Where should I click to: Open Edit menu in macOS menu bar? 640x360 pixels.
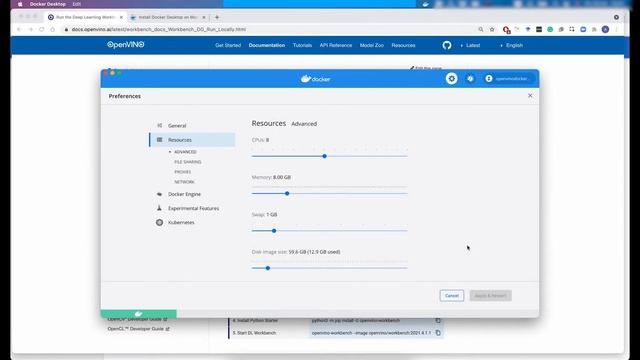point(77,4)
